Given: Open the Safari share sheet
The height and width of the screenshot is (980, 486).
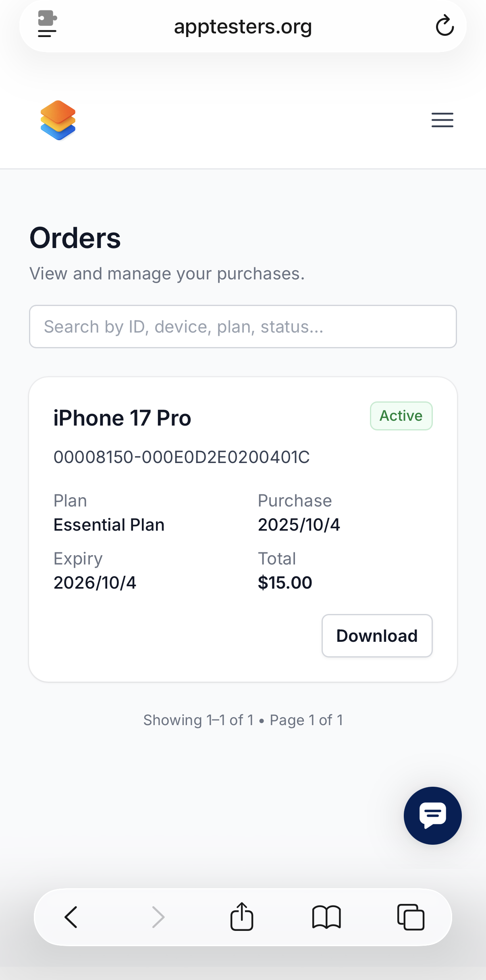Looking at the screenshot, I should [x=242, y=916].
